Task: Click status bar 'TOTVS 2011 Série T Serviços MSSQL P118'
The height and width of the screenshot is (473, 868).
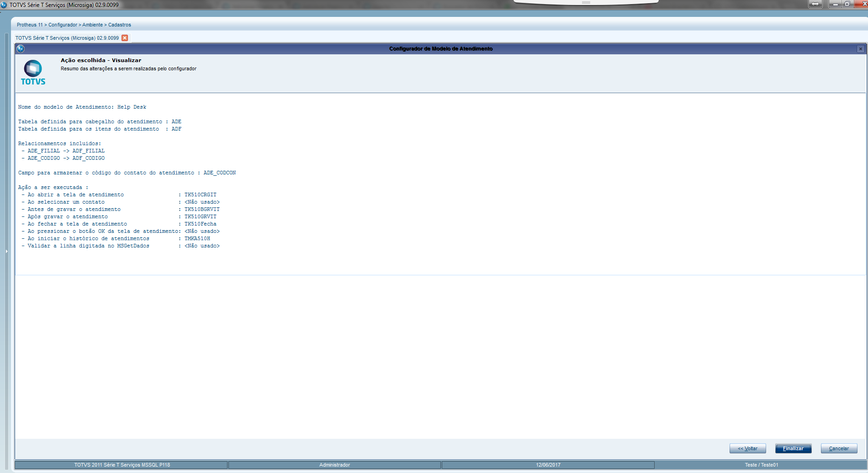Action: (x=122, y=465)
